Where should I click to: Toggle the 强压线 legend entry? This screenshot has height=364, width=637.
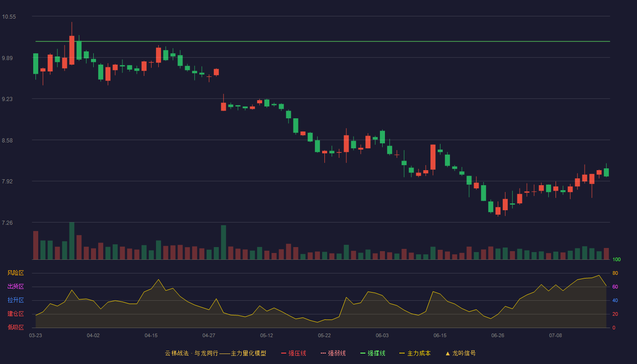coord(293,353)
